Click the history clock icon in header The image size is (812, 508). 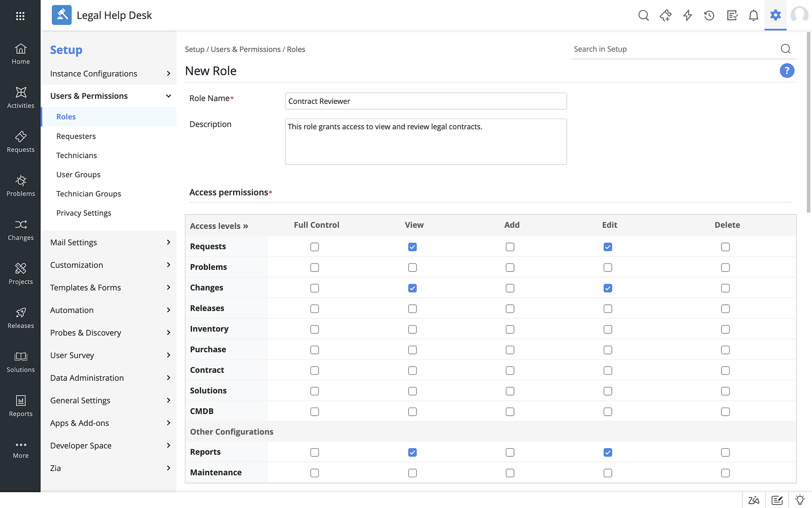coord(709,15)
